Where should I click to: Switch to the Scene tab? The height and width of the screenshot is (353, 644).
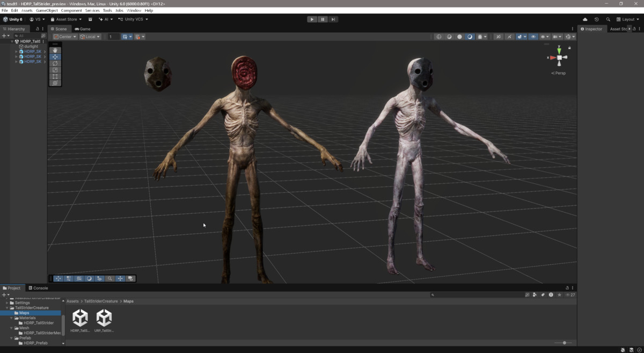pyautogui.click(x=59, y=29)
